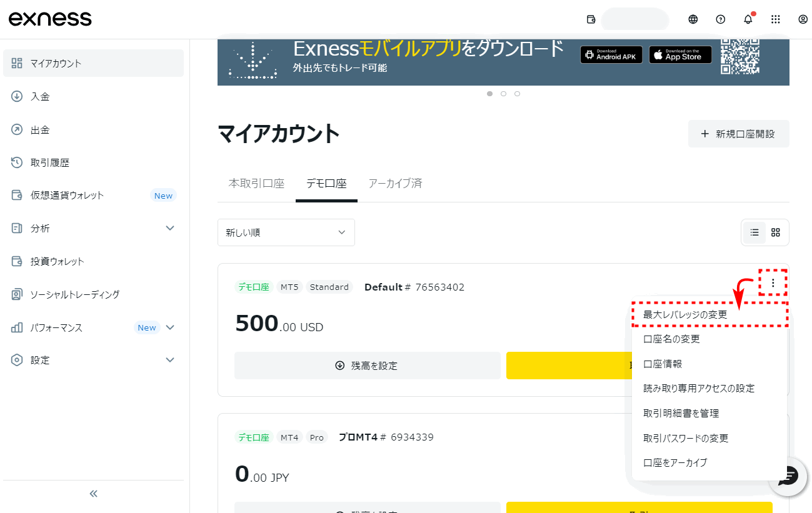Collapse the sidebar with double chevron
Image resolution: width=812 pixels, height=513 pixels.
point(94,494)
